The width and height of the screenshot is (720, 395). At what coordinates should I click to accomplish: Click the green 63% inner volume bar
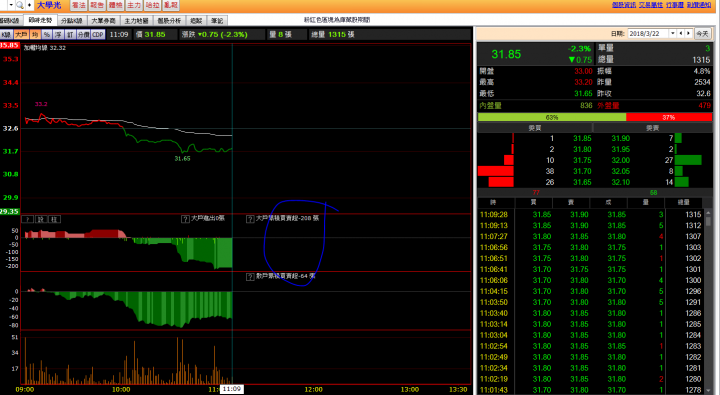[x=552, y=117]
